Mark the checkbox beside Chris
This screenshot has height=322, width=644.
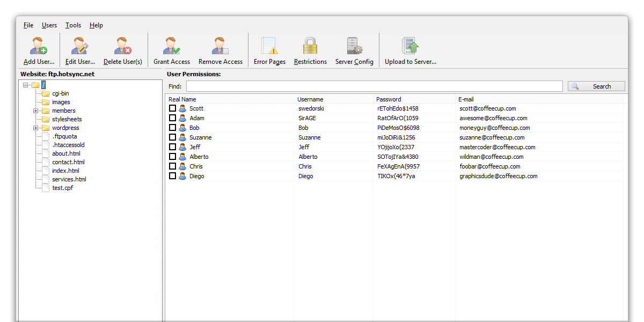(x=172, y=166)
